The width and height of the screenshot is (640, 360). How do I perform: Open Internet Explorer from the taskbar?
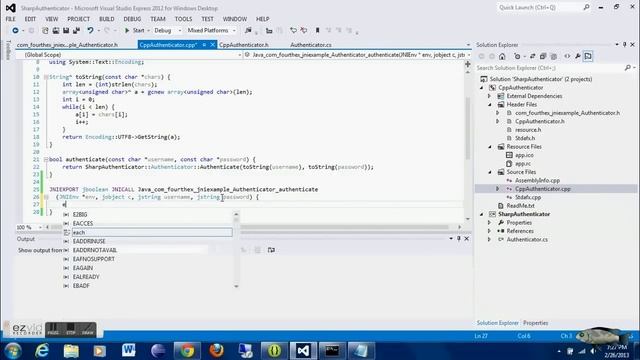(x=42, y=351)
